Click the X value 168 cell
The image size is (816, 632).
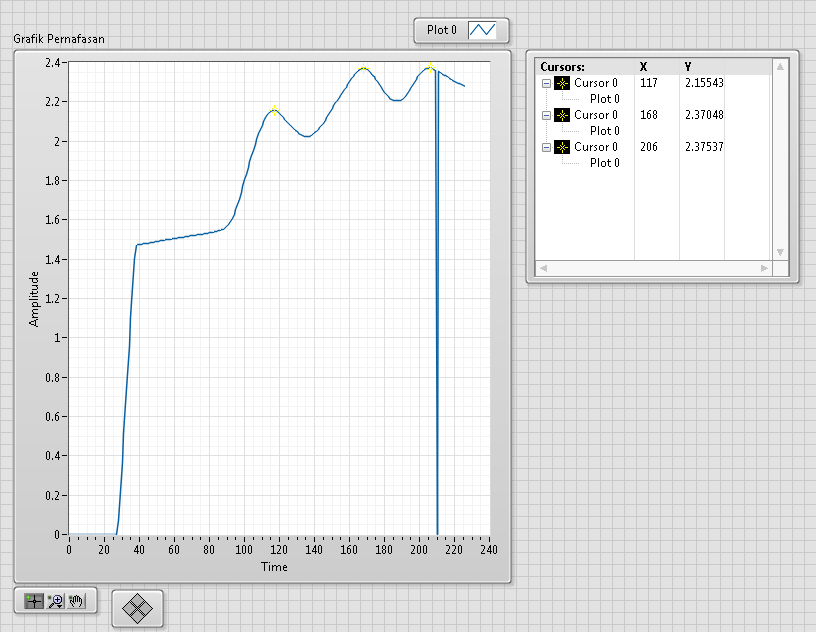(649, 115)
